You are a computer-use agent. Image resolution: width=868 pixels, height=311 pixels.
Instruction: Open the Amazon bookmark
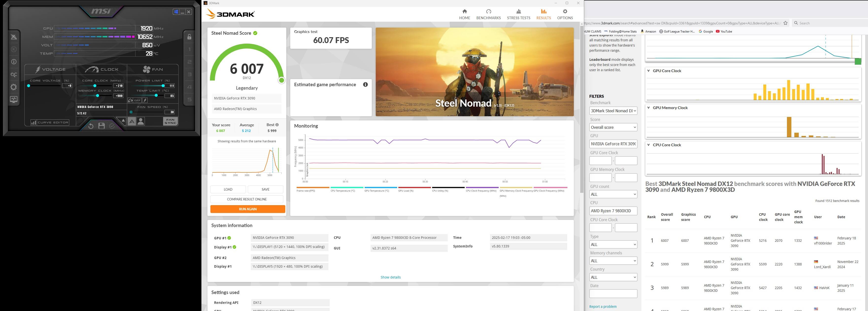[648, 31]
